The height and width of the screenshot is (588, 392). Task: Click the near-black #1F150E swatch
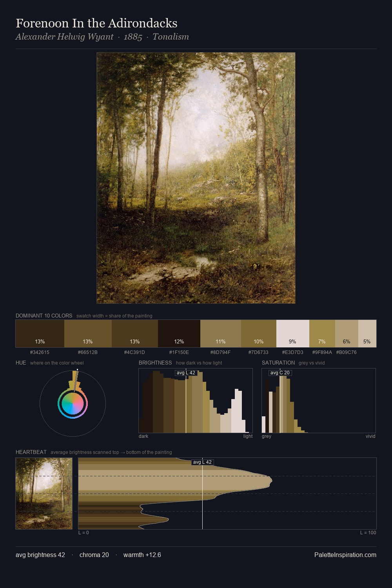click(179, 334)
